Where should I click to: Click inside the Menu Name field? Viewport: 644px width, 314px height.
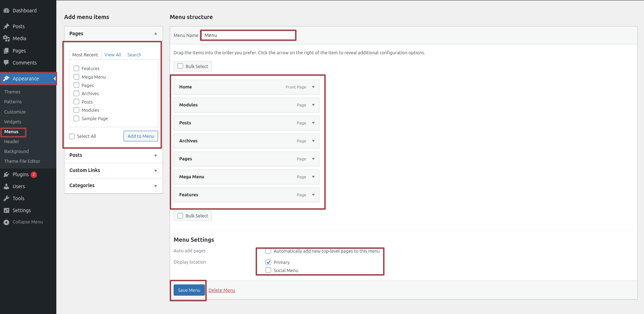(x=248, y=35)
